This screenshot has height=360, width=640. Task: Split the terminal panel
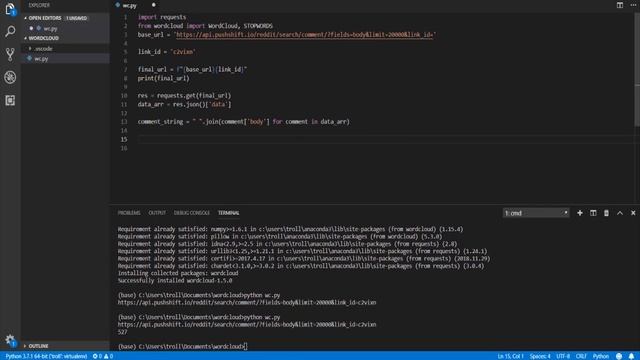coord(593,213)
